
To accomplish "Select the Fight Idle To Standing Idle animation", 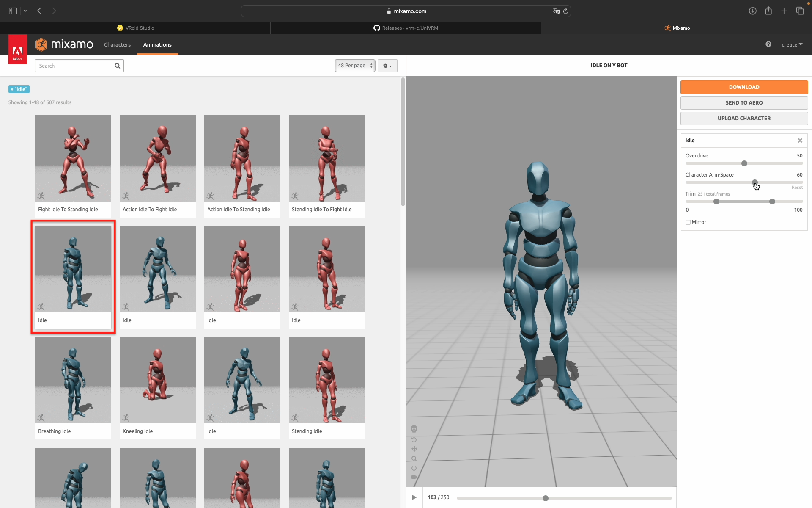I will point(73,166).
